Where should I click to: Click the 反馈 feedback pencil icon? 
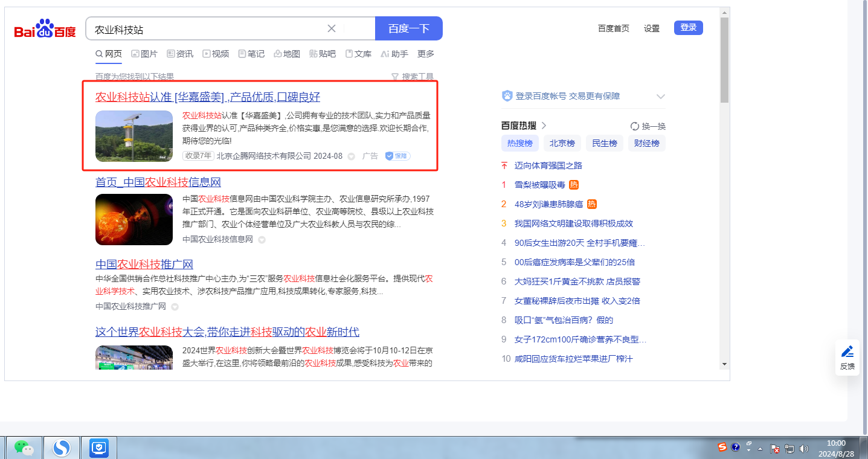(x=847, y=351)
